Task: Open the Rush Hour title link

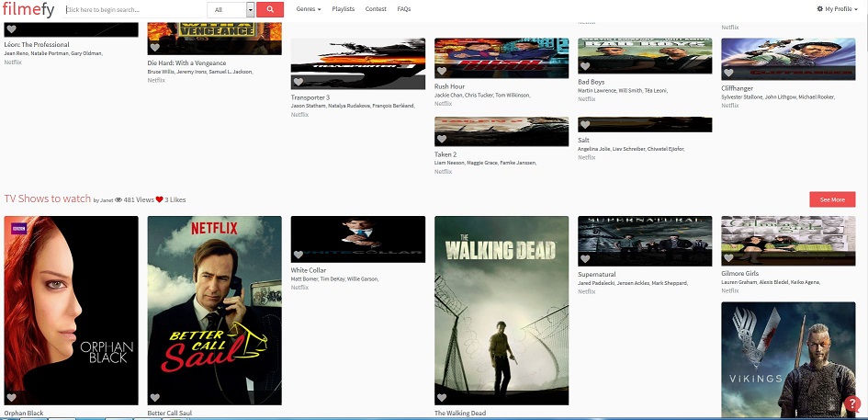Action: 449,86
